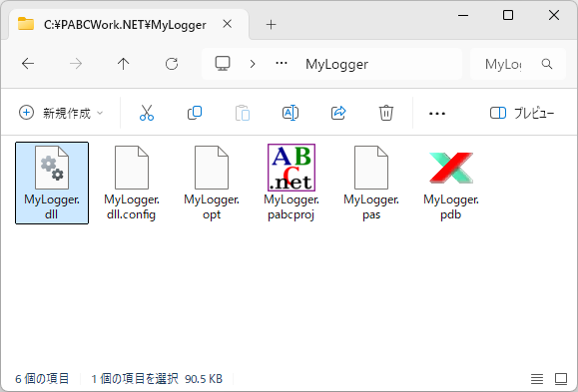Click the Share icon
The image size is (578, 392).
click(338, 113)
